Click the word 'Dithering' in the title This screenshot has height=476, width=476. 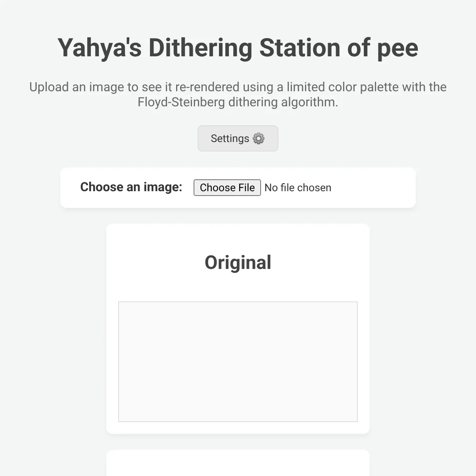pos(200,48)
